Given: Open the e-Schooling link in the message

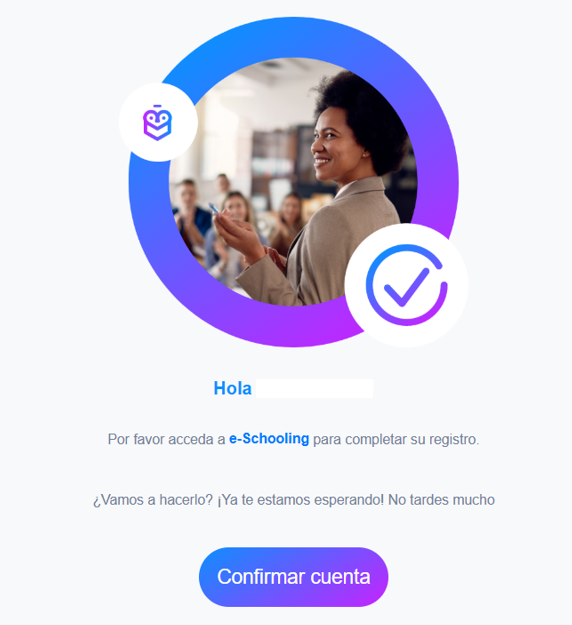Looking at the screenshot, I should 269,438.
